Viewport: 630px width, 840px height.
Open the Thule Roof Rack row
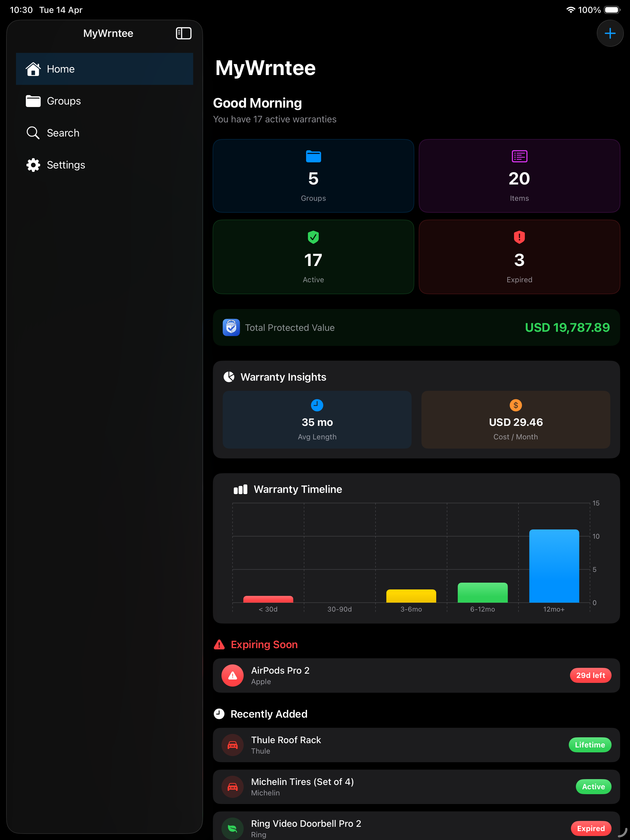[416, 745]
